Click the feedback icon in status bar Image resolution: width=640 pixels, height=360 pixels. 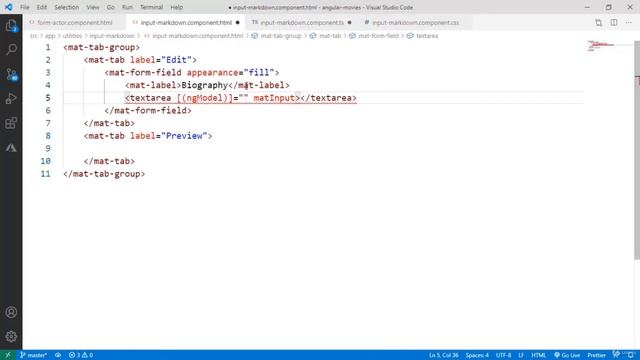pyautogui.click(x=616, y=354)
